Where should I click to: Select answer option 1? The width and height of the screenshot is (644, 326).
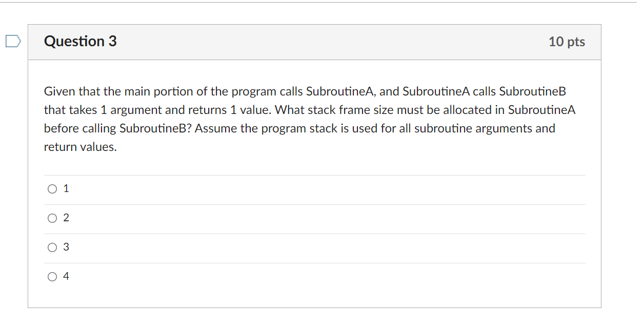tap(52, 188)
